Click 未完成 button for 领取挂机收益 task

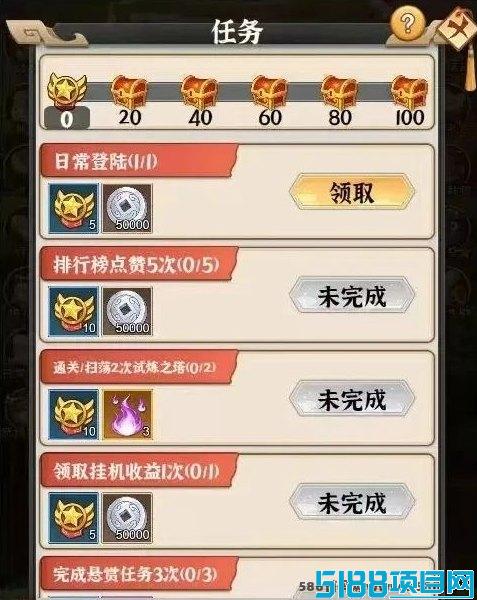pos(352,502)
